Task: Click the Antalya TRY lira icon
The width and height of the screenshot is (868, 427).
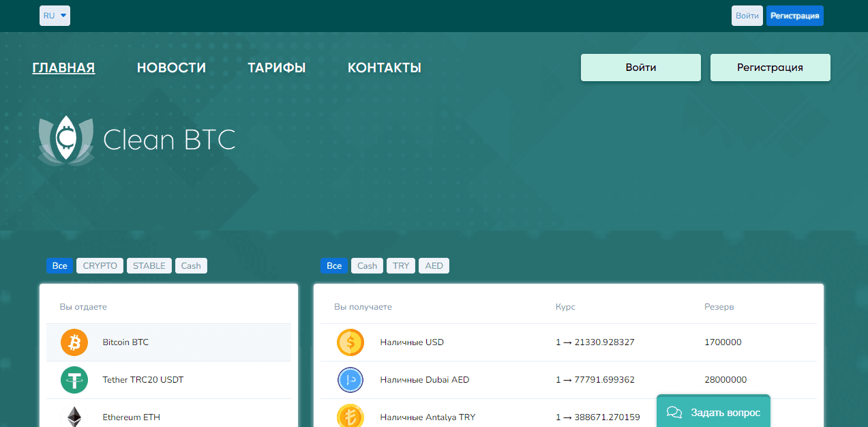Action: [350, 417]
